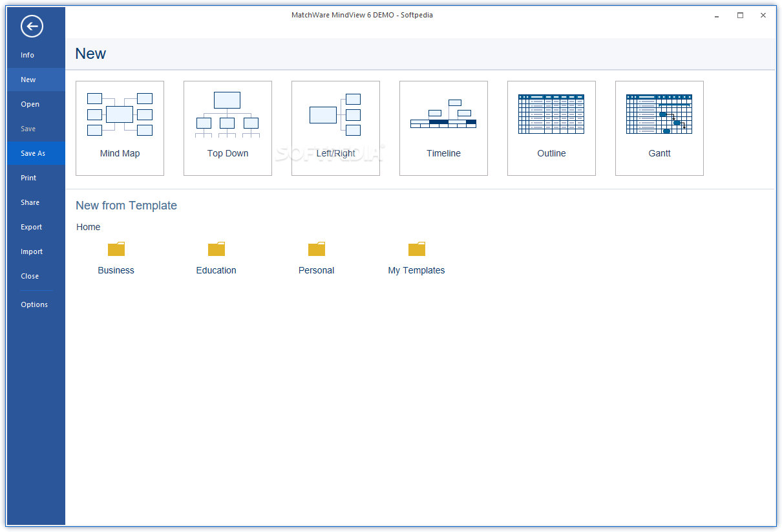Open the Import page

(x=36, y=251)
